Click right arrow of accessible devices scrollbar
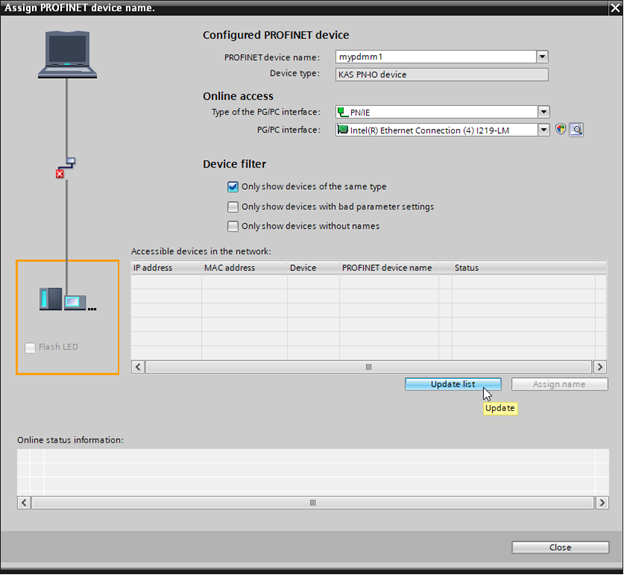 [x=600, y=366]
